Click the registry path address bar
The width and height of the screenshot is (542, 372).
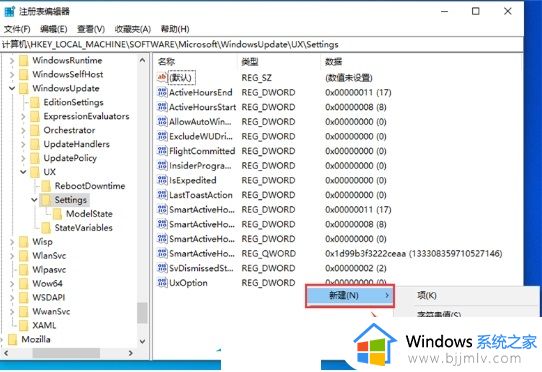(262, 45)
